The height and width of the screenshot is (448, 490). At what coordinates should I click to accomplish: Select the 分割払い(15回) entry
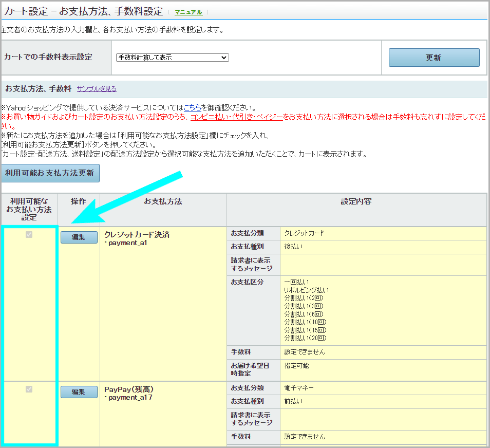(x=305, y=330)
